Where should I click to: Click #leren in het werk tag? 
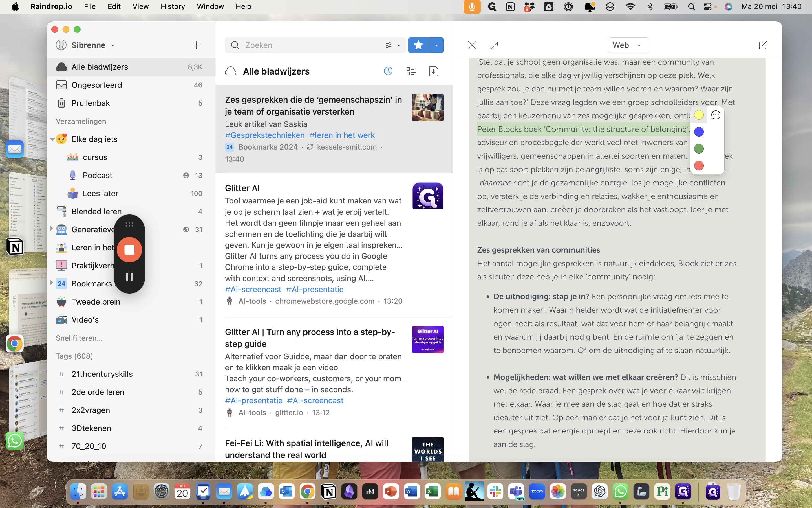click(342, 135)
